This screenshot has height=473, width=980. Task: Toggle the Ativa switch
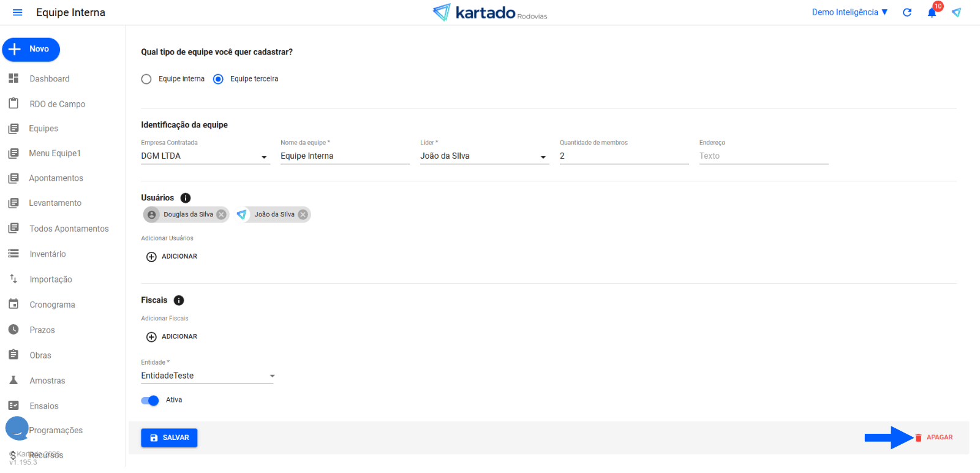(x=150, y=400)
